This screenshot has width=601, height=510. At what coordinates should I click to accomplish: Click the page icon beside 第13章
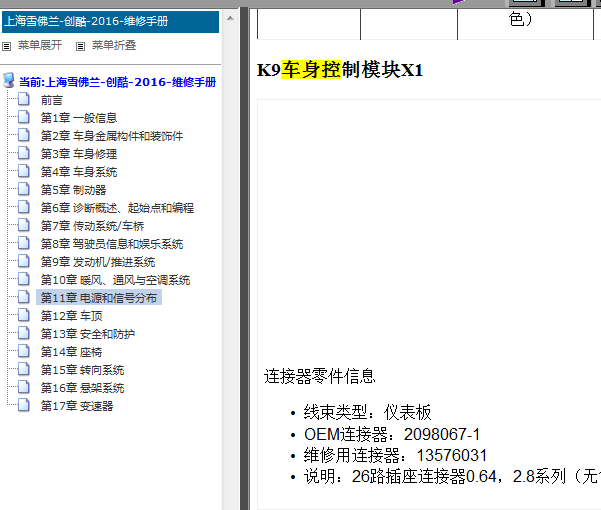pos(24,333)
